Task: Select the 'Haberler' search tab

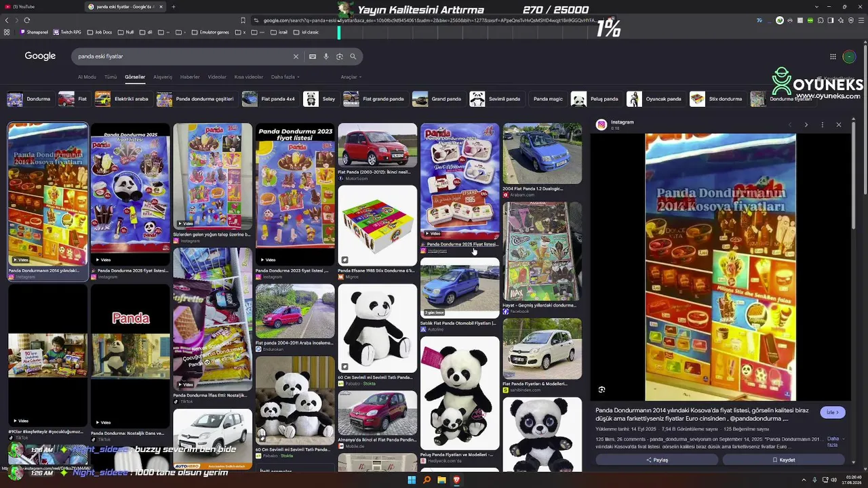Action: (190, 77)
